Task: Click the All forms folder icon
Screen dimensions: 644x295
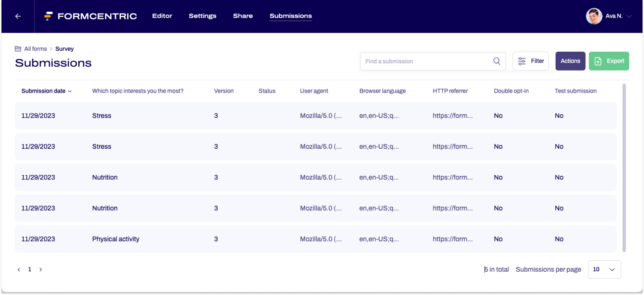Action: 18,49
